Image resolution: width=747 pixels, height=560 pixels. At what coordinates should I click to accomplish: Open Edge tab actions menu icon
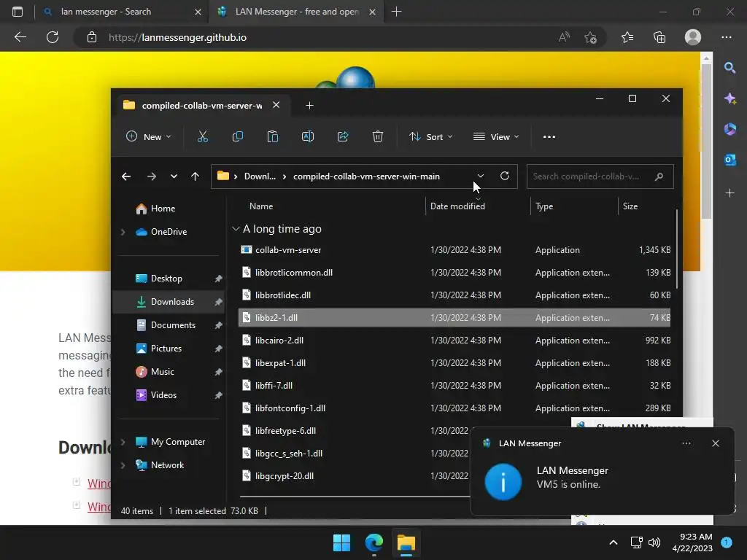[x=18, y=12]
